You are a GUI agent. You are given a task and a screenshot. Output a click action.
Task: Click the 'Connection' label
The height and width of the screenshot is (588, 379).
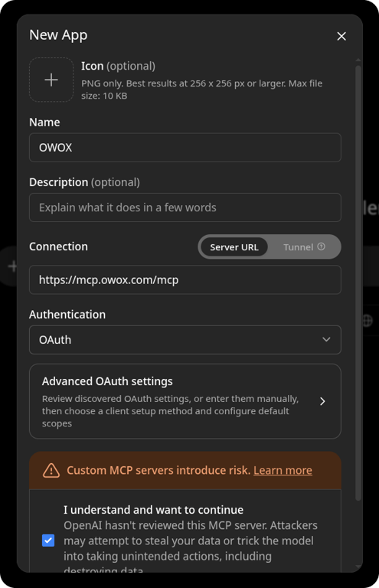coord(58,247)
